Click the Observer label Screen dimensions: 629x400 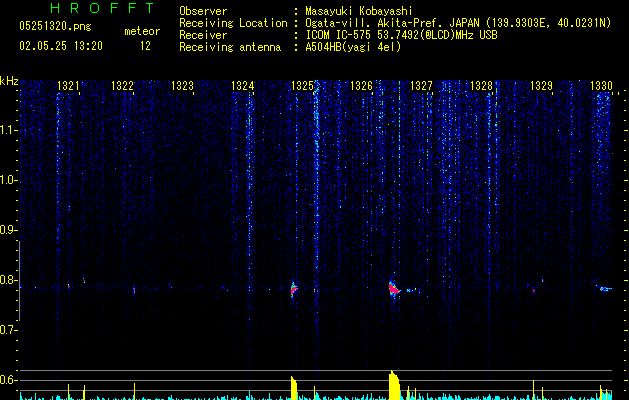(203, 11)
